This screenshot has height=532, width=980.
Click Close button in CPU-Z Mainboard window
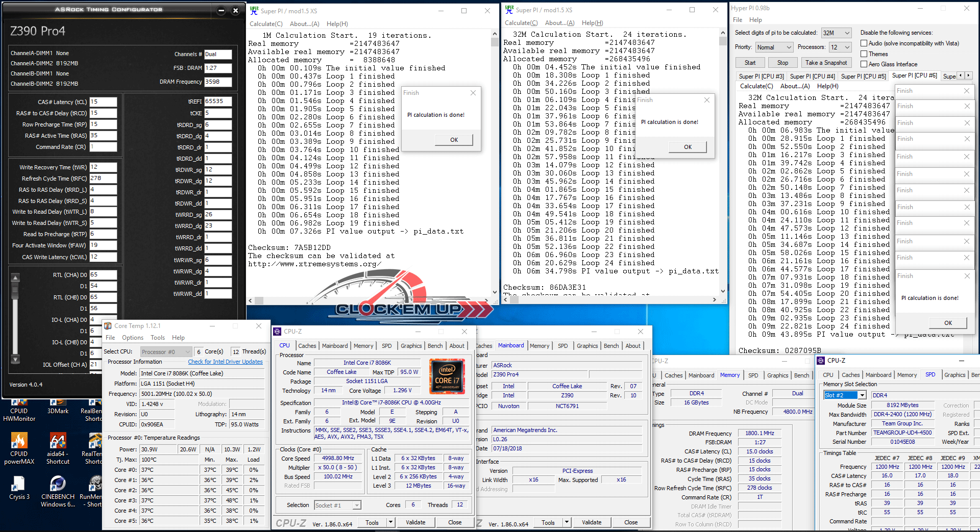coord(630,522)
